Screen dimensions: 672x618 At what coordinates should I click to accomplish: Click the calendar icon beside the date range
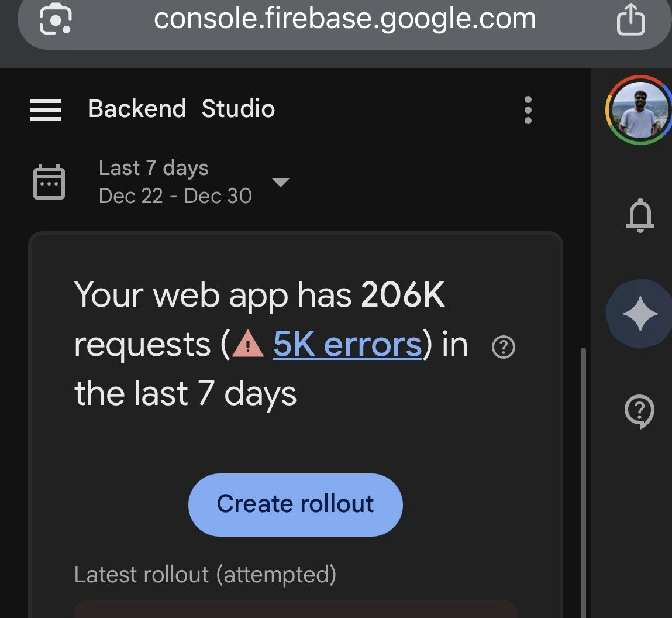[x=49, y=181]
